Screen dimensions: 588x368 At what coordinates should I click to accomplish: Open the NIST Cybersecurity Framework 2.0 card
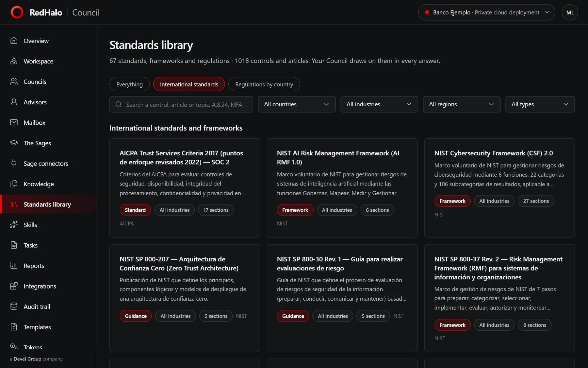click(x=499, y=188)
